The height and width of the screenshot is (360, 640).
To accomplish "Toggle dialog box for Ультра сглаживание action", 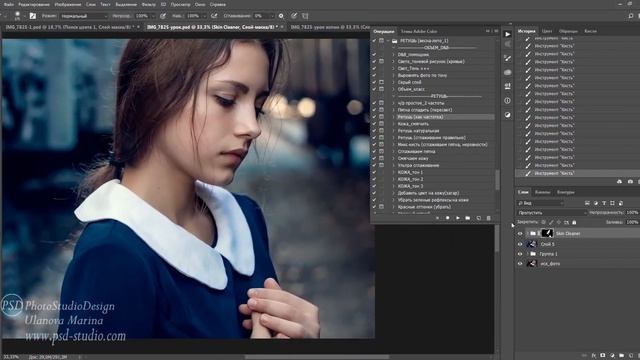I will 381,165.
